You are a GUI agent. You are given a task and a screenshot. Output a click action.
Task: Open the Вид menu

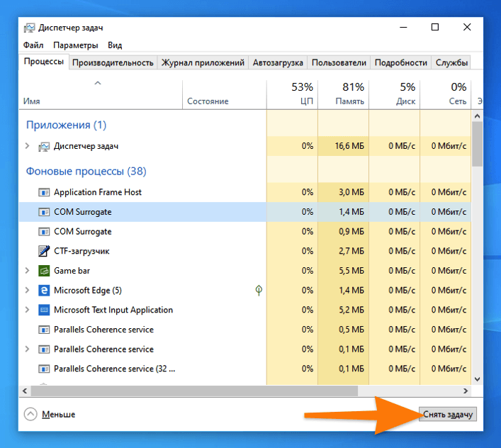coord(115,45)
